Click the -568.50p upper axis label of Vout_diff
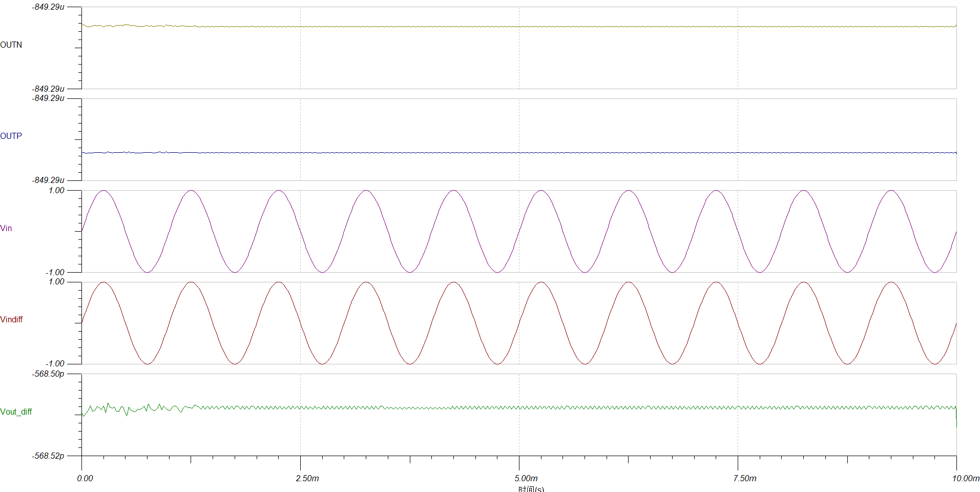 (48, 374)
